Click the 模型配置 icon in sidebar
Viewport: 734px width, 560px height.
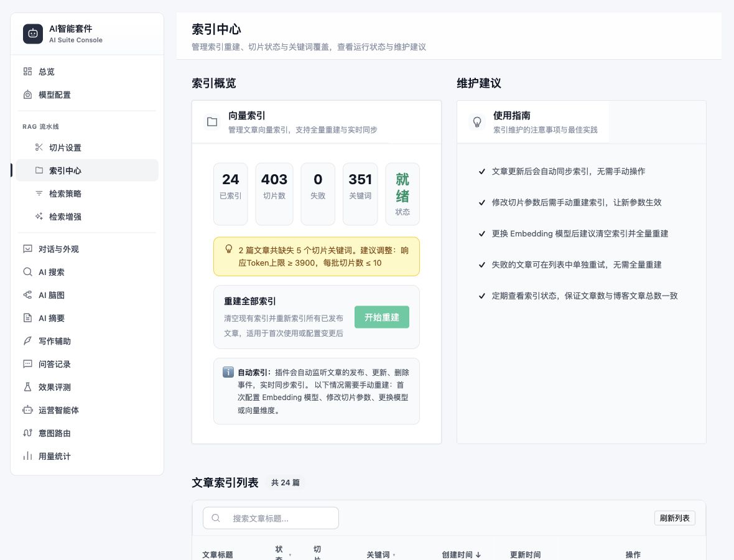tap(27, 95)
